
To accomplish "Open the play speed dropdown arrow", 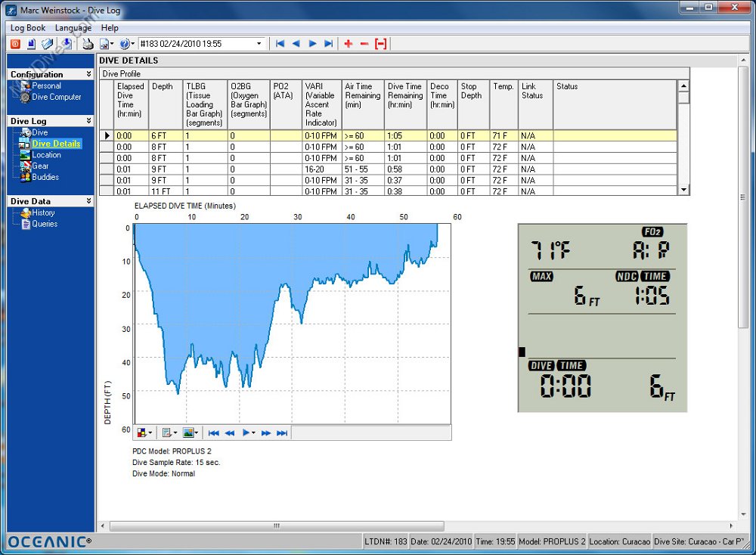I will (253, 433).
